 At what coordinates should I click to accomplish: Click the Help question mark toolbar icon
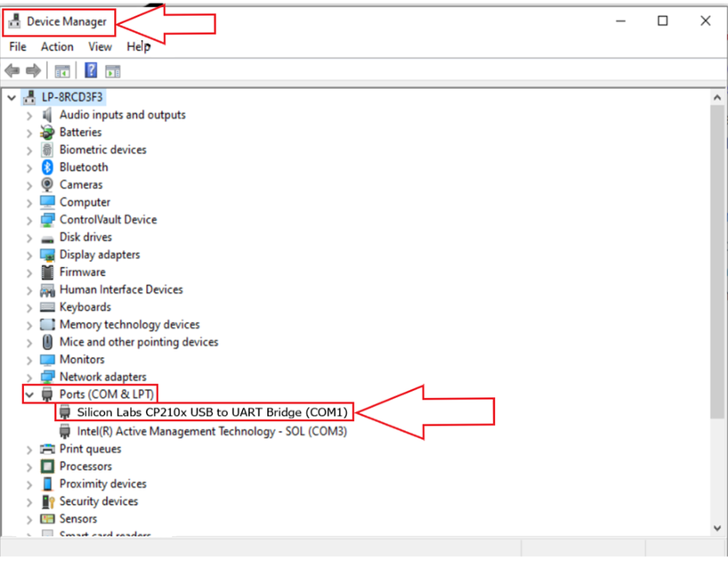click(91, 70)
